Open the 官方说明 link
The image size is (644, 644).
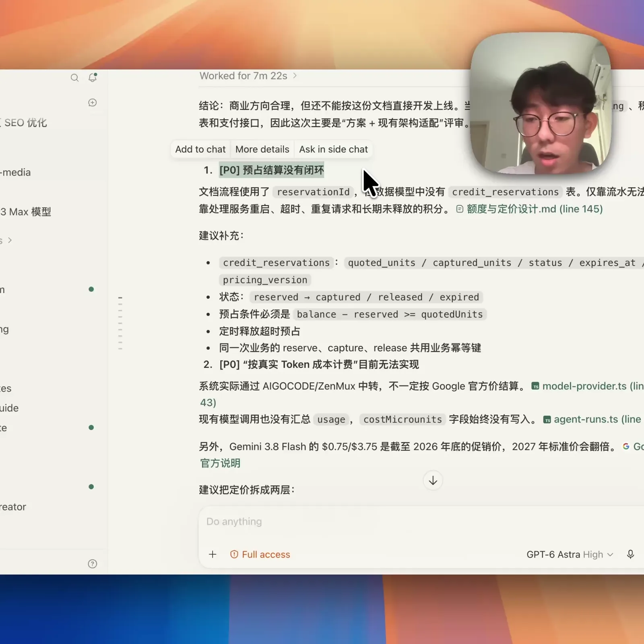(x=220, y=463)
